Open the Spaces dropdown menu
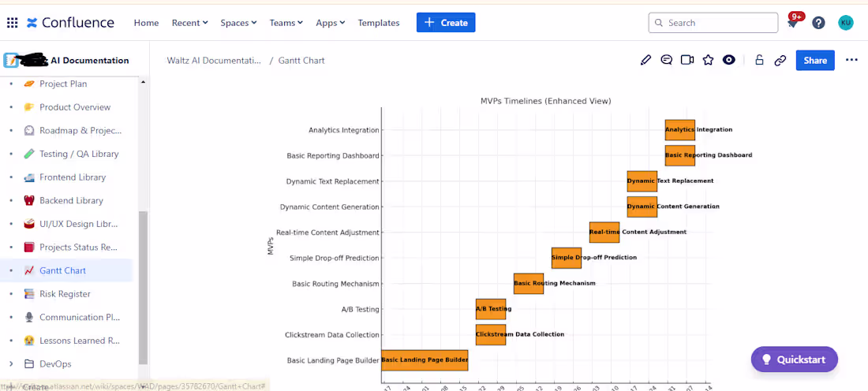The height and width of the screenshot is (391, 868). click(238, 23)
